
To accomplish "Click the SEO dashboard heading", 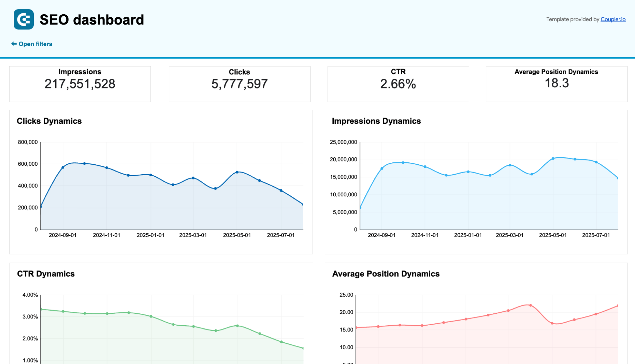I will tap(92, 20).
